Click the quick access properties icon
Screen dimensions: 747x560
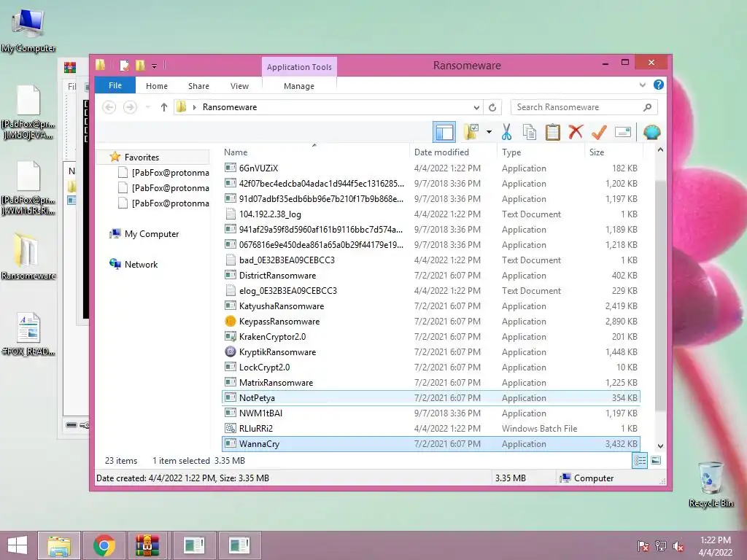click(x=124, y=65)
